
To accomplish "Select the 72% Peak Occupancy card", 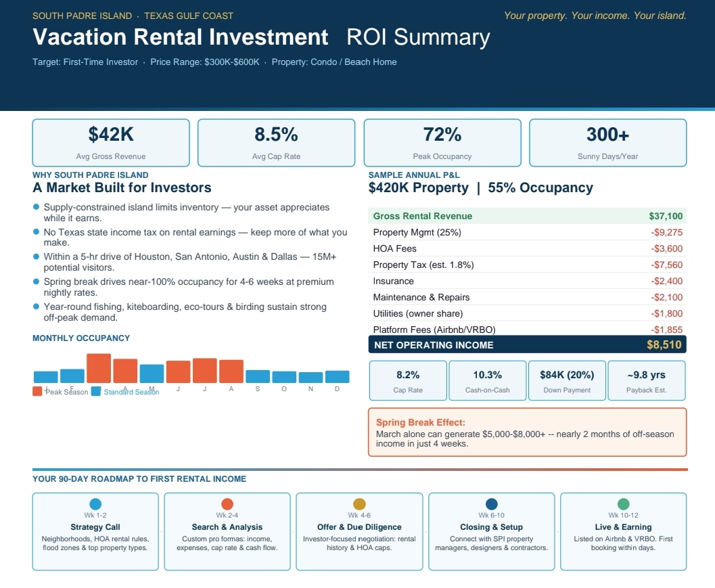I will click(x=442, y=143).
